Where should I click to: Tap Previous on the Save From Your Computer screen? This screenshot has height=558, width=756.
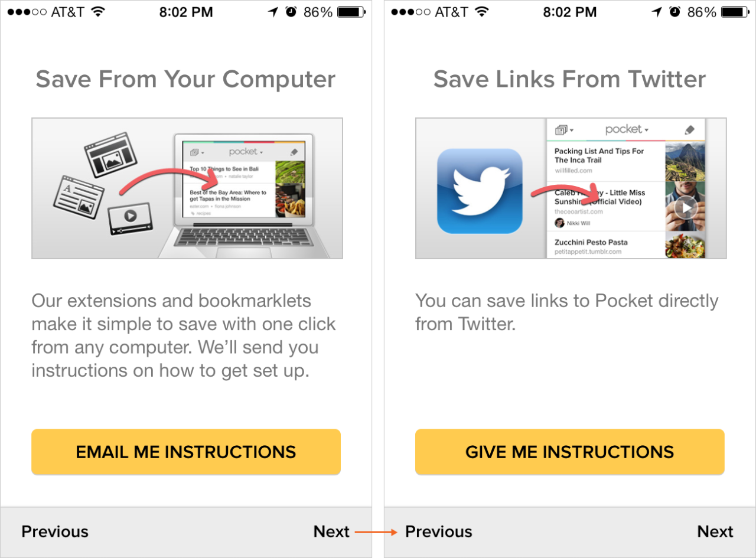(55, 531)
